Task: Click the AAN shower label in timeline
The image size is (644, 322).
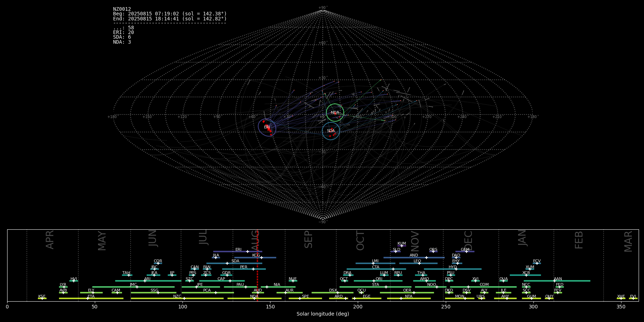Action: click(x=558, y=279)
